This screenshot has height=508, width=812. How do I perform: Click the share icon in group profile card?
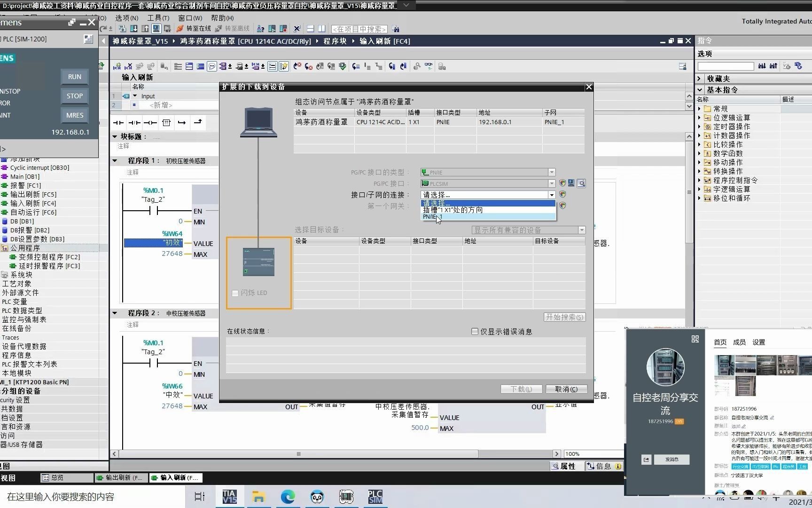coord(646,460)
